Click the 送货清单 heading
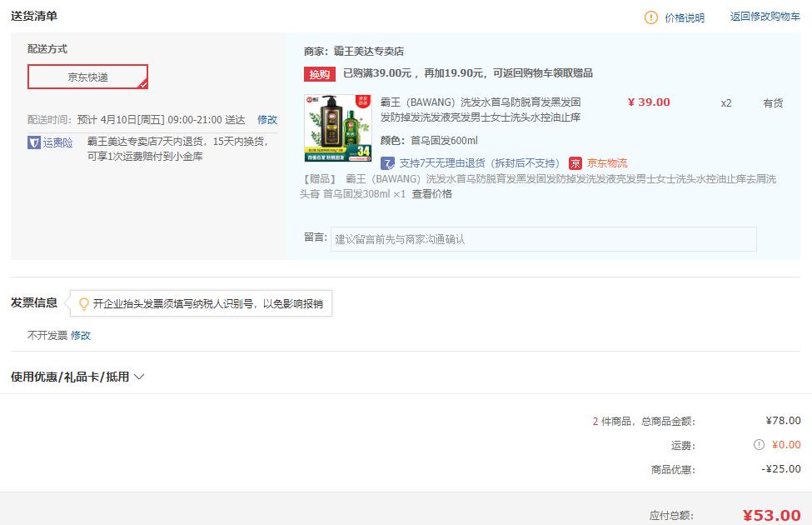 (34, 16)
